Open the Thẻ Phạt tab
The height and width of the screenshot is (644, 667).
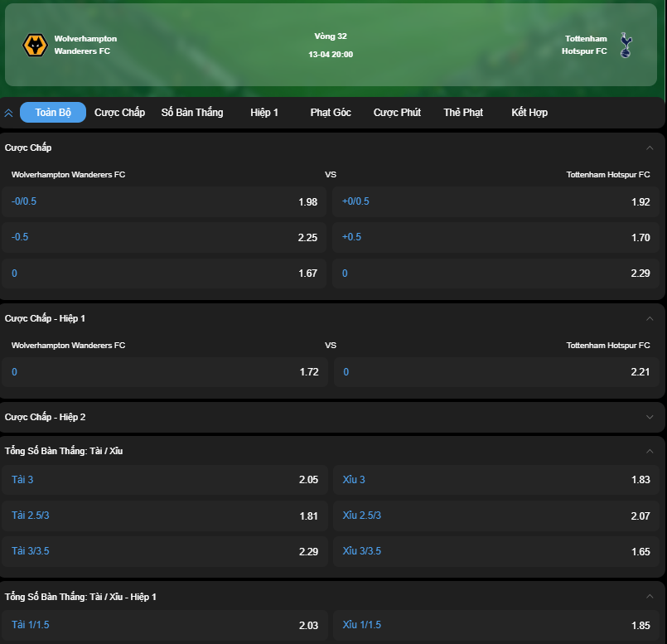pyautogui.click(x=463, y=113)
